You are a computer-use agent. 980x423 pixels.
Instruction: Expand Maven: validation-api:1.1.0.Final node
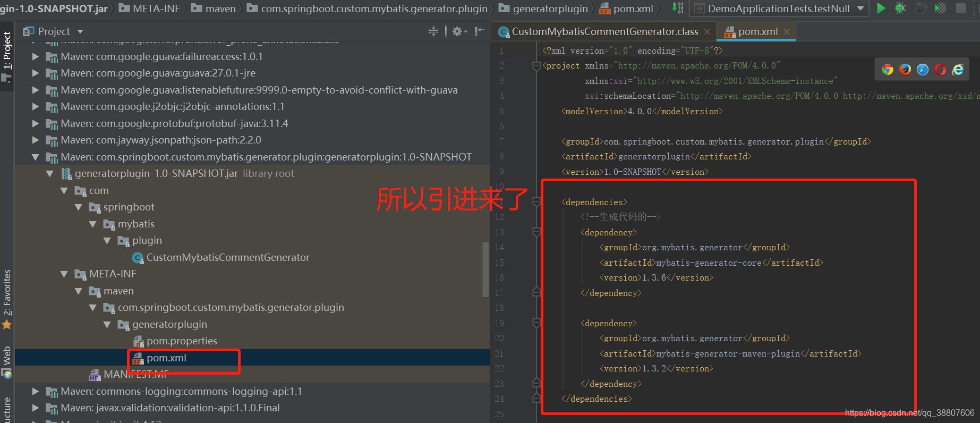pos(35,408)
